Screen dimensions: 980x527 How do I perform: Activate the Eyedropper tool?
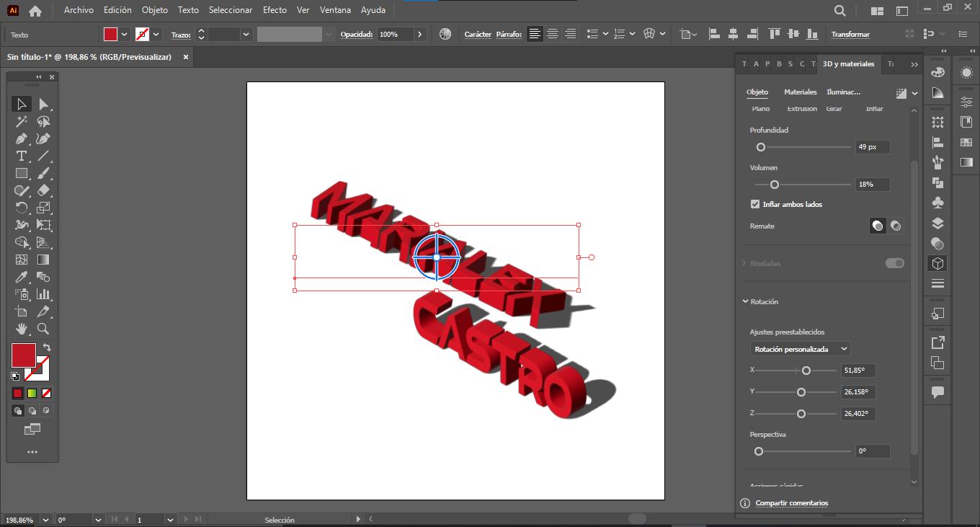point(22,277)
